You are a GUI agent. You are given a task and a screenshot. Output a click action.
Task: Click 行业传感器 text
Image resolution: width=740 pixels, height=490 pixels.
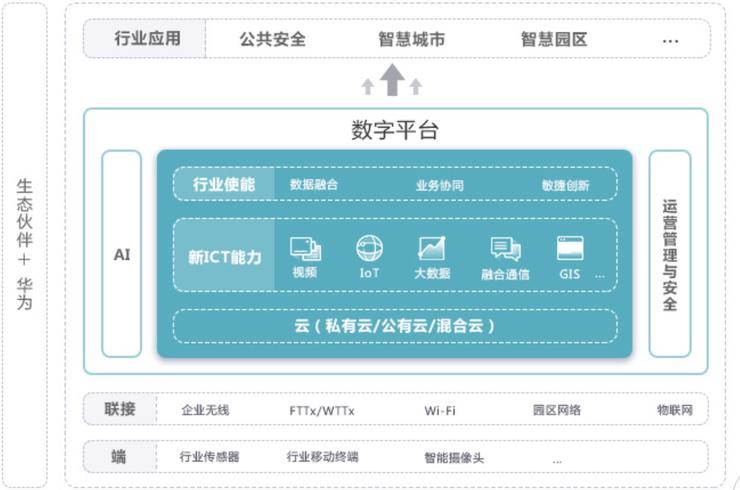pos(209,456)
